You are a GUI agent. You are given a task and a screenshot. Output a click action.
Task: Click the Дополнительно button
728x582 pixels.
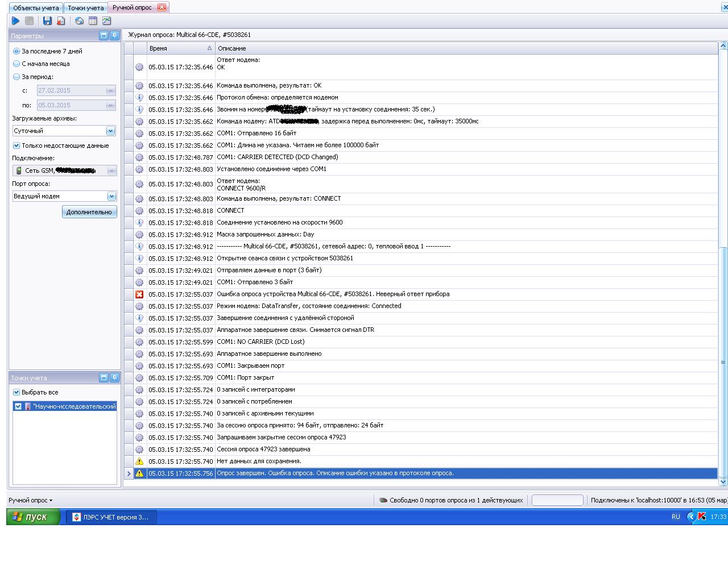pyautogui.click(x=89, y=212)
